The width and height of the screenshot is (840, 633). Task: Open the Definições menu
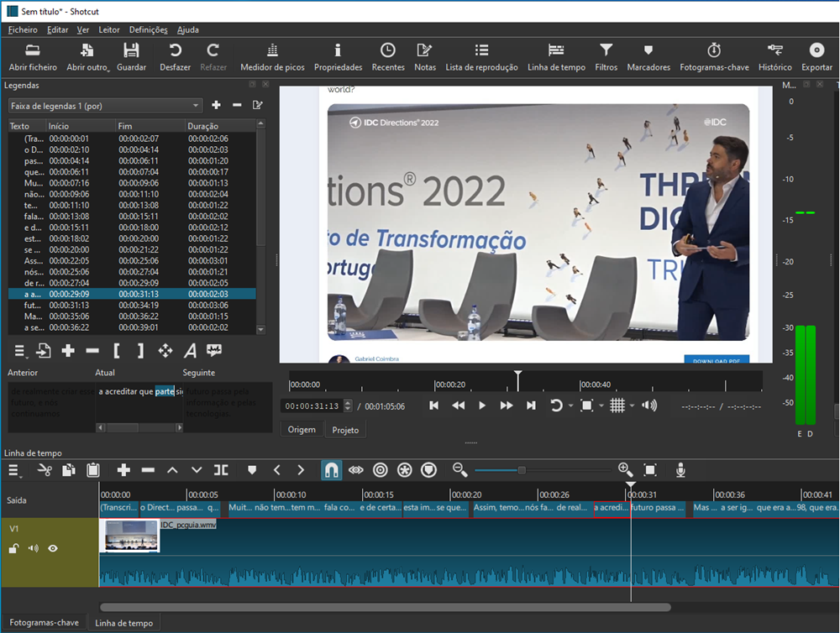click(x=148, y=29)
